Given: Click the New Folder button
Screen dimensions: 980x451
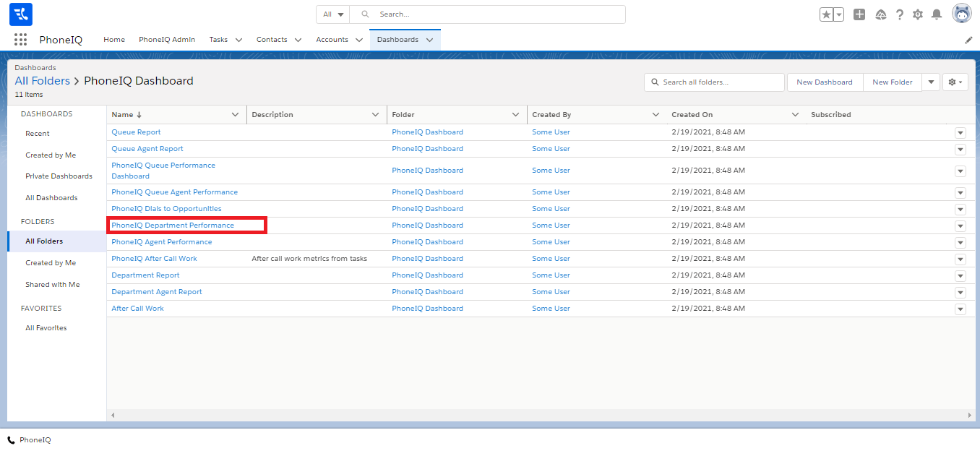Looking at the screenshot, I should (893, 82).
